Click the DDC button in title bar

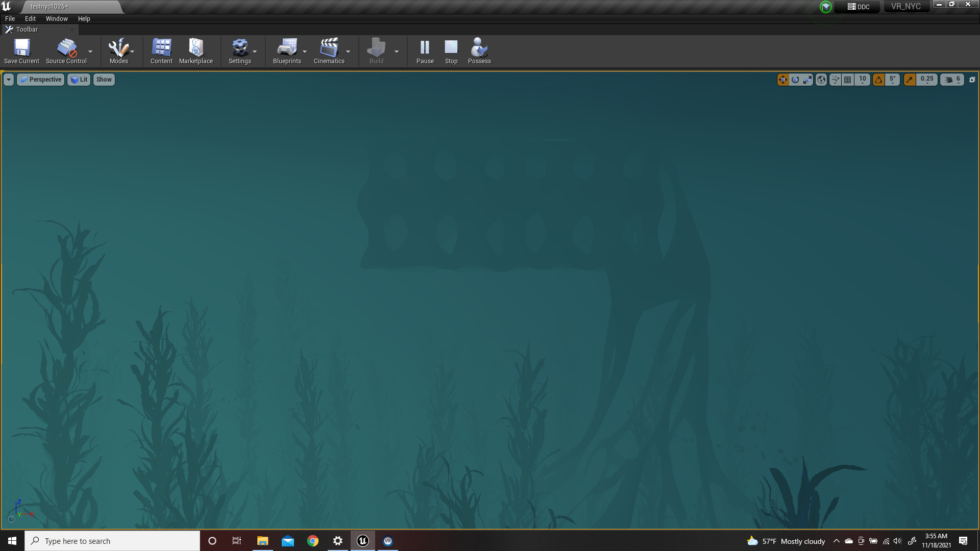tap(859, 7)
